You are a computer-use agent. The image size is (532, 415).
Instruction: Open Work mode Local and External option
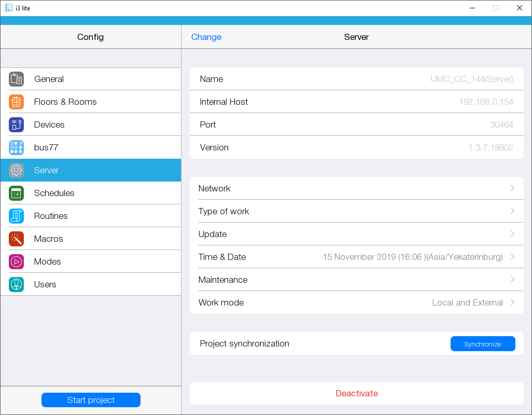[x=467, y=302]
